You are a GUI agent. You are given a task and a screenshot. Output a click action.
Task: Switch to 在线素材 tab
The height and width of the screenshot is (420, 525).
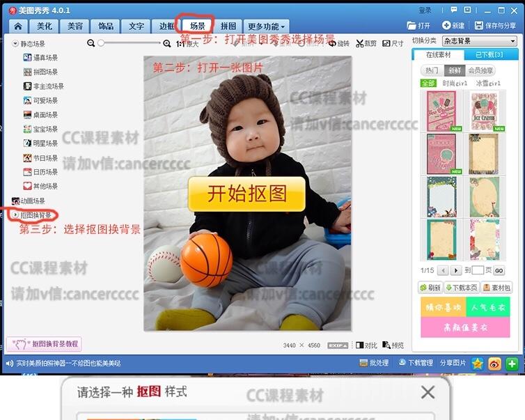(438, 54)
